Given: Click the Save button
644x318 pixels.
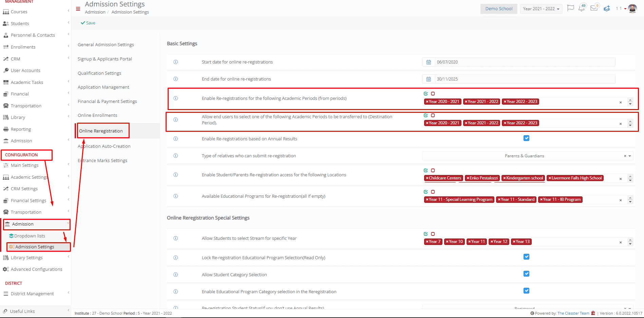Looking at the screenshot, I should (x=88, y=23).
